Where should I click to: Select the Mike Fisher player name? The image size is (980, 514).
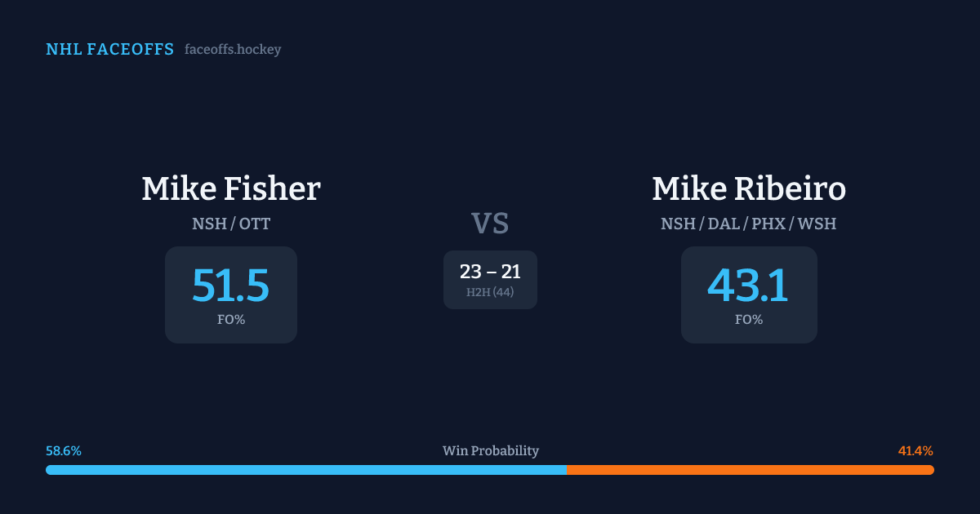[x=231, y=189]
